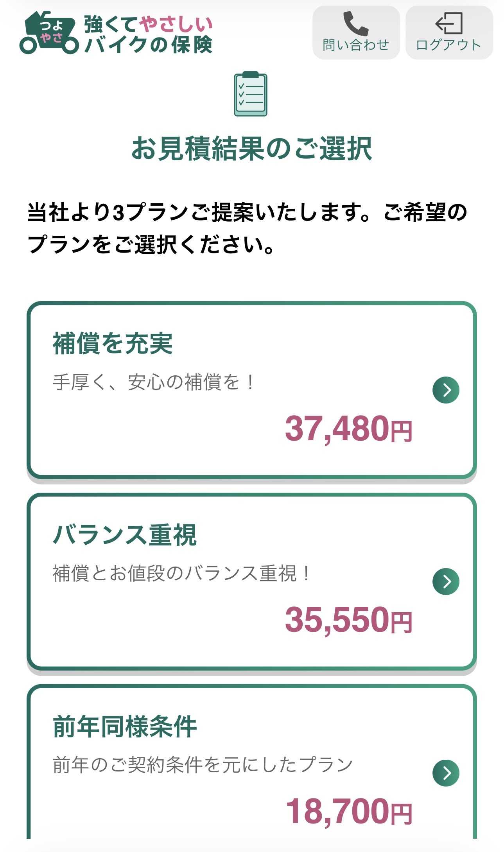This screenshot has height=852, width=504.
Task: Tap the 前年のご契約条件を元にしたプラン description
Action: click(203, 765)
